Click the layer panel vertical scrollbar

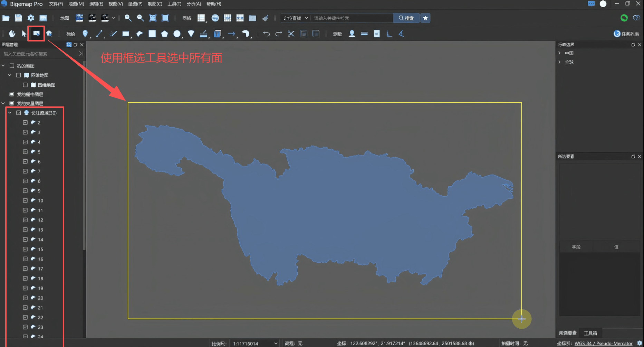coord(84,156)
